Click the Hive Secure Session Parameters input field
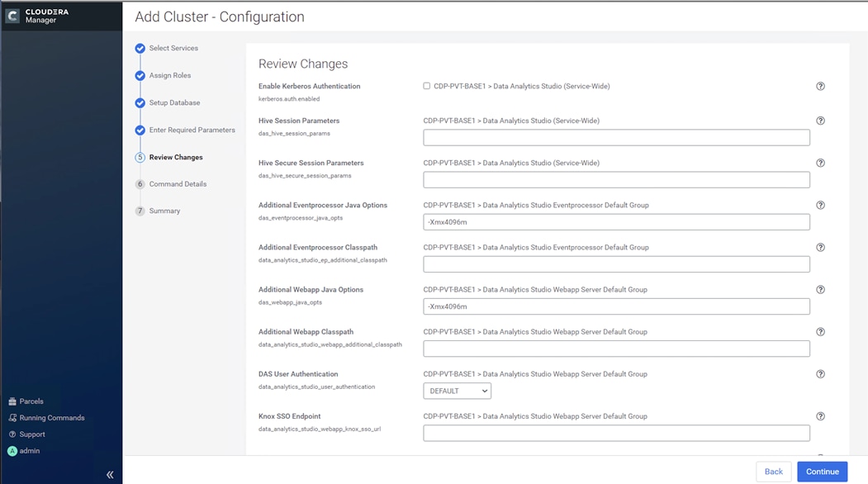This screenshot has width=868, height=484. [x=616, y=179]
